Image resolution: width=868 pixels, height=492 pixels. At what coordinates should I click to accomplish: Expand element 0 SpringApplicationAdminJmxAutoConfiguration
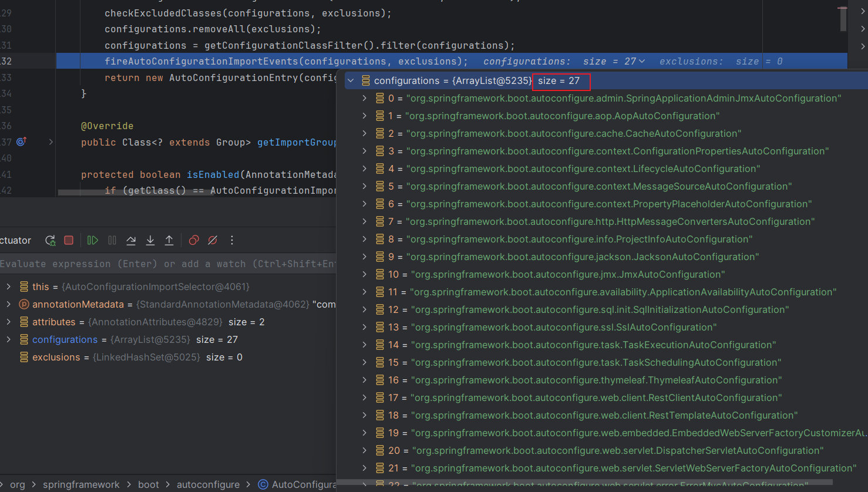(x=365, y=98)
